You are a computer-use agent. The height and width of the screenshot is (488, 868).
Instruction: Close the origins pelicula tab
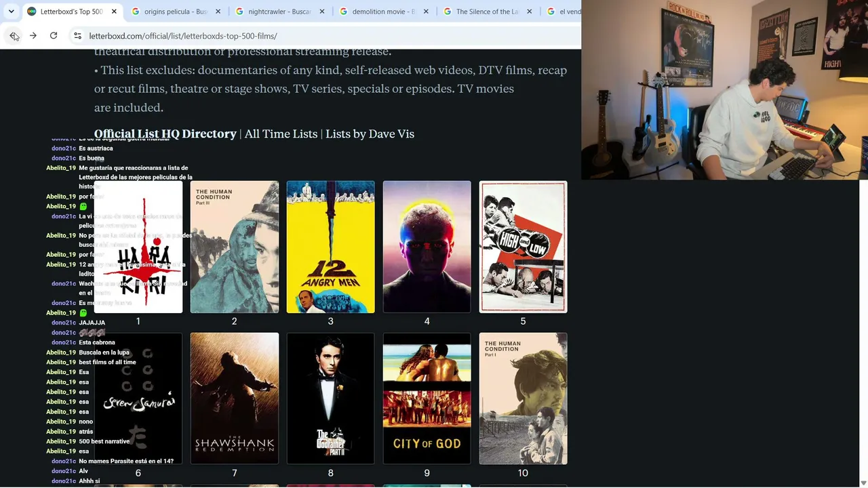(x=218, y=12)
